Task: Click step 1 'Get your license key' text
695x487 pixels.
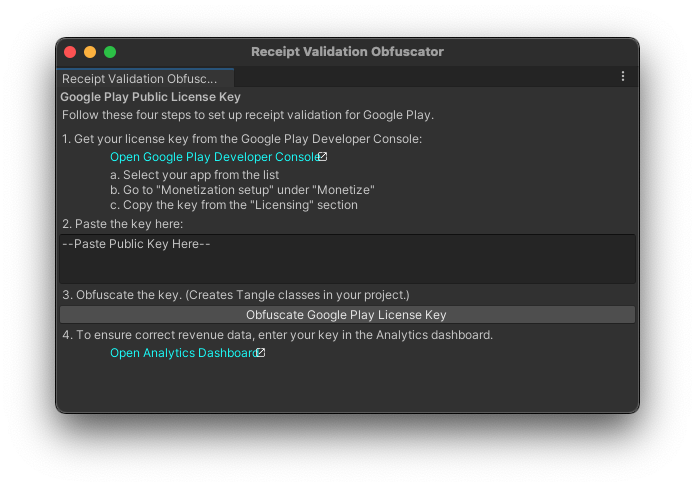Action: [242, 139]
